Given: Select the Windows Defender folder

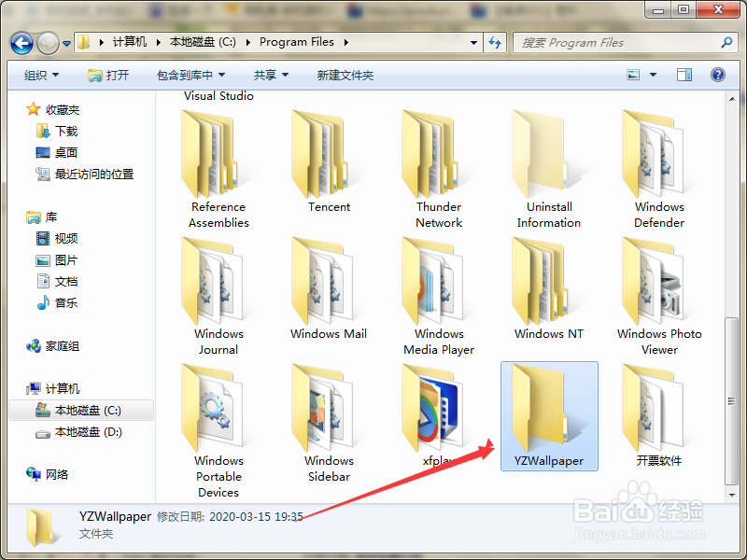Looking at the screenshot, I should tap(659, 169).
